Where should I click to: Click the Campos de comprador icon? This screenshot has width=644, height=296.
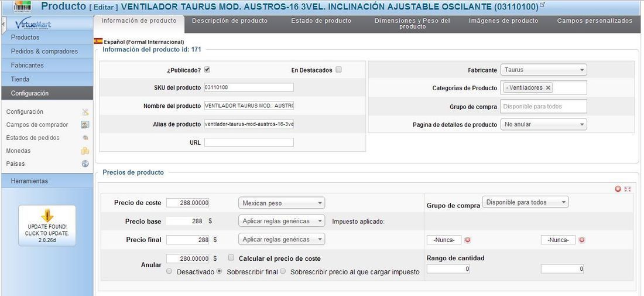pyautogui.click(x=85, y=125)
